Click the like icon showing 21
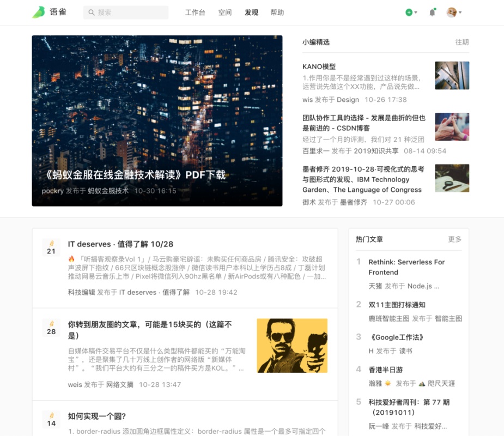This screenshot has height=436, width=504. 51,247
